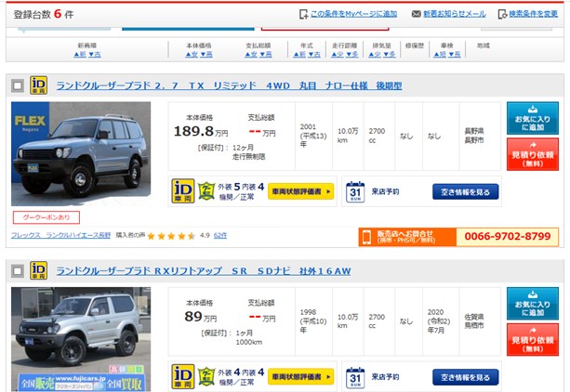Click the price 189.8万円
Viewport: 570px width, 392px height.
[201, 132]
